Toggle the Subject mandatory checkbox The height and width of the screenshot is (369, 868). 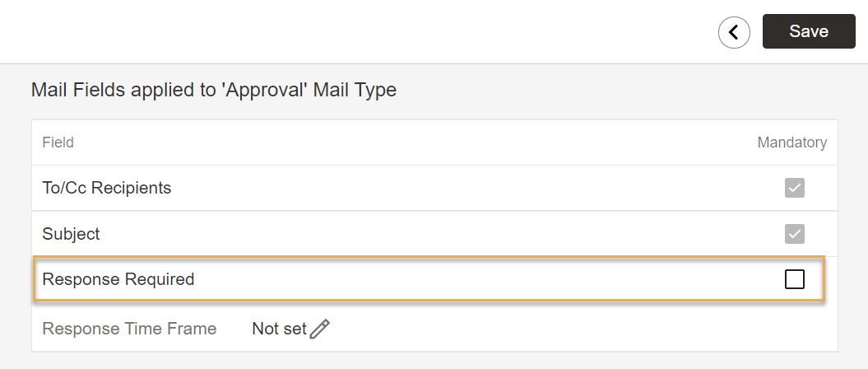point(795,234)
